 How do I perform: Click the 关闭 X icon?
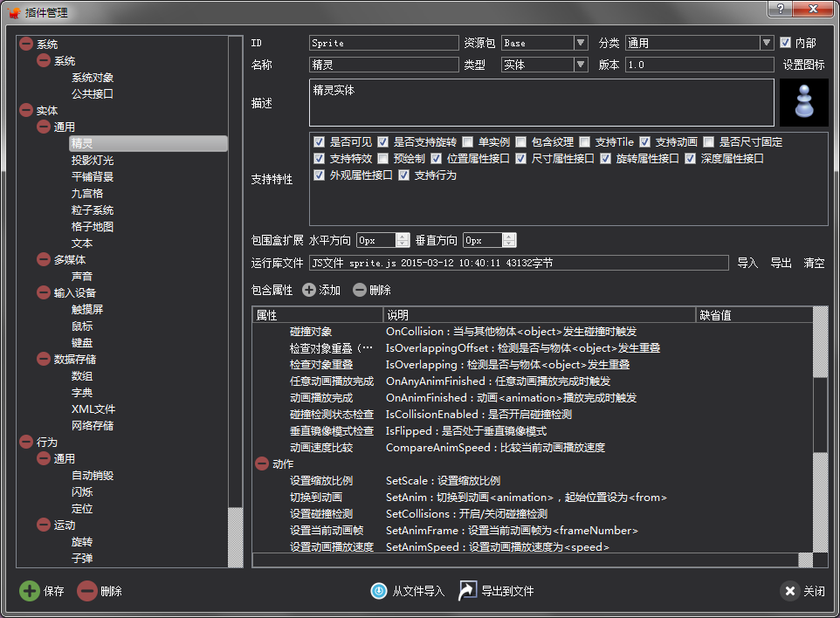[x=789, y=591]
